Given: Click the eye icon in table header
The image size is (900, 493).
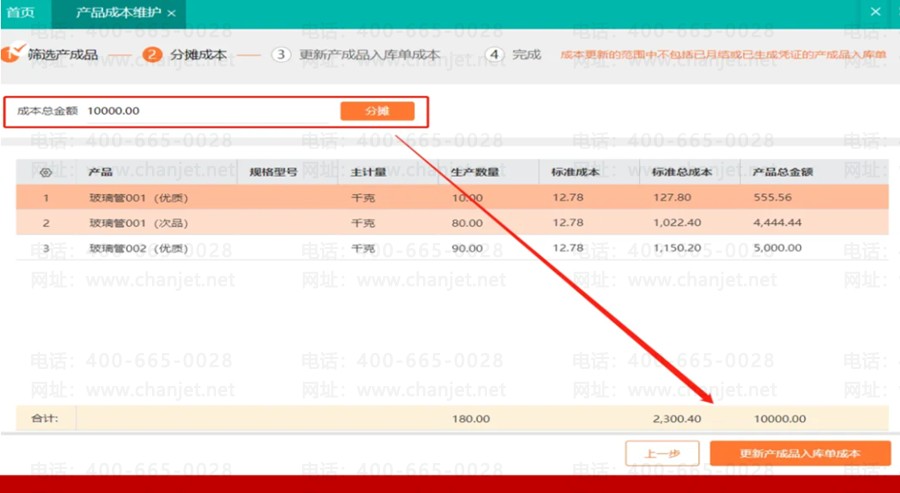Looking at the screenshot, I should [x=46, y=172].
